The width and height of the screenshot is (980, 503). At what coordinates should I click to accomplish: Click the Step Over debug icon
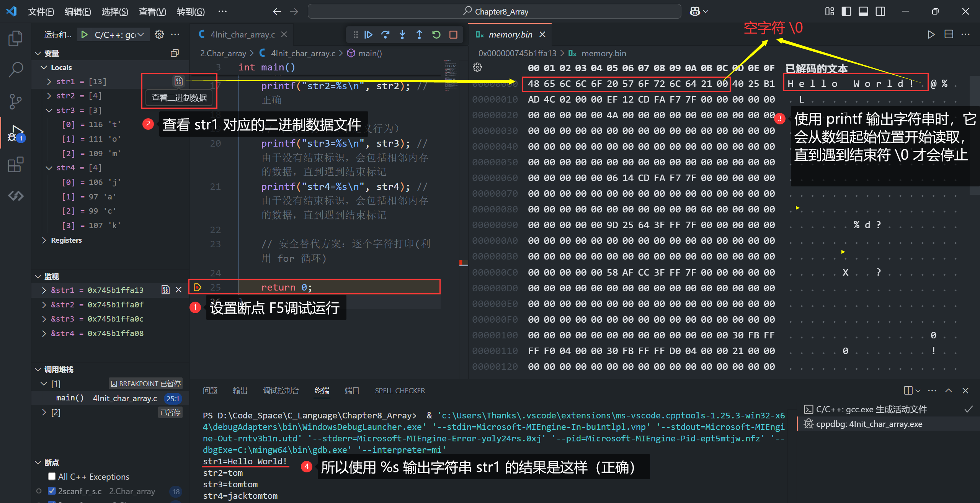tap(385, 35)
